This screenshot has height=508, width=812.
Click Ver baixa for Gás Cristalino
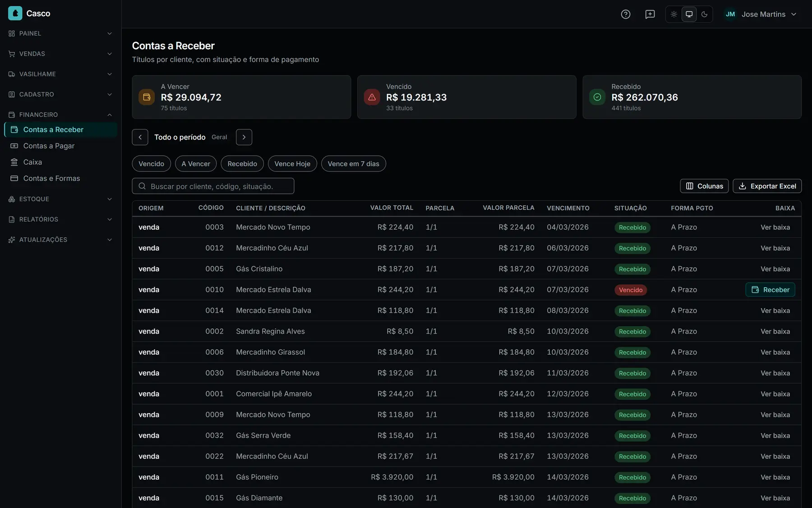pos(775,269)
